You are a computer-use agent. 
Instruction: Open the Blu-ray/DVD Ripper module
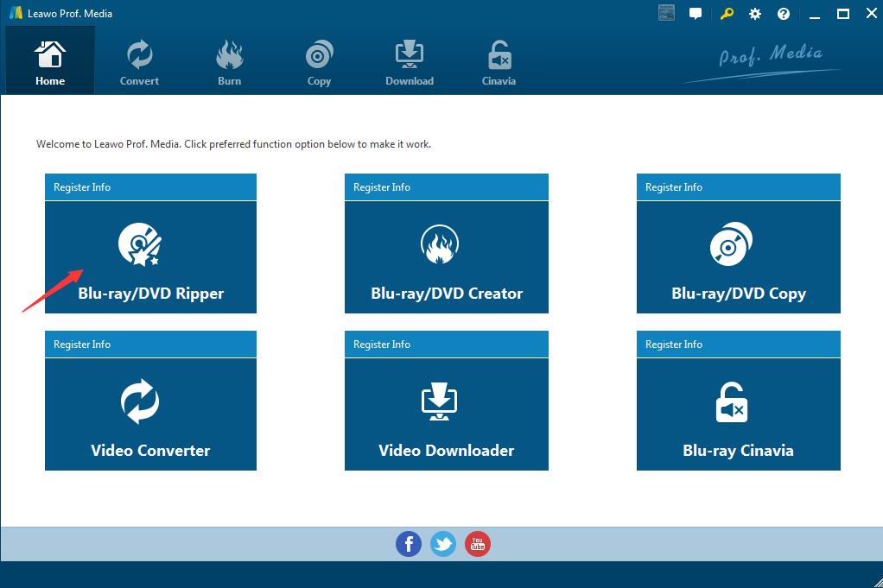point(150,257)
